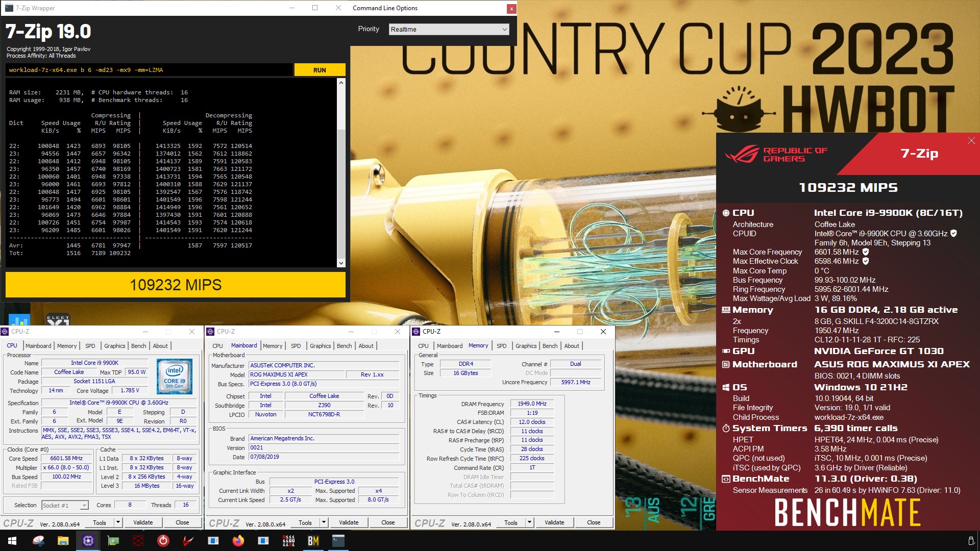
Task: Click the OS Windows-logo icon in BenchMate panel
Action: (x=726, y=388)
